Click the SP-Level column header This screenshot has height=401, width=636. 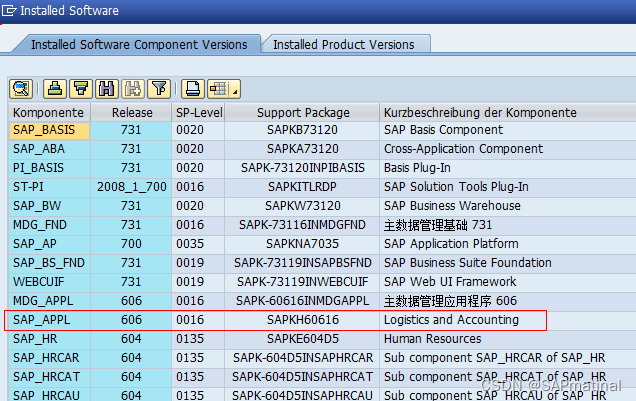pos(199,112)
